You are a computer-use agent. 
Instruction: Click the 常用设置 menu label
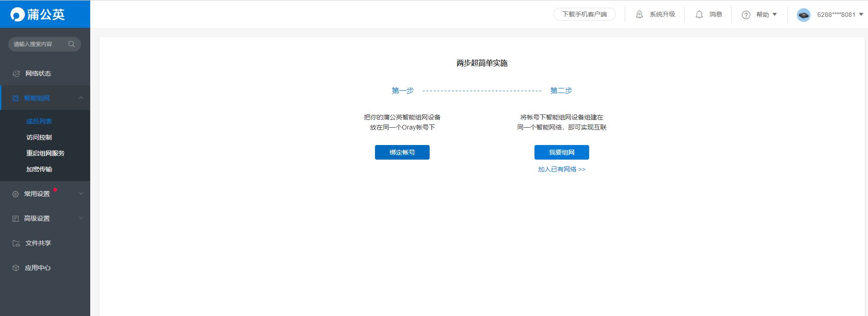[37, 194]
